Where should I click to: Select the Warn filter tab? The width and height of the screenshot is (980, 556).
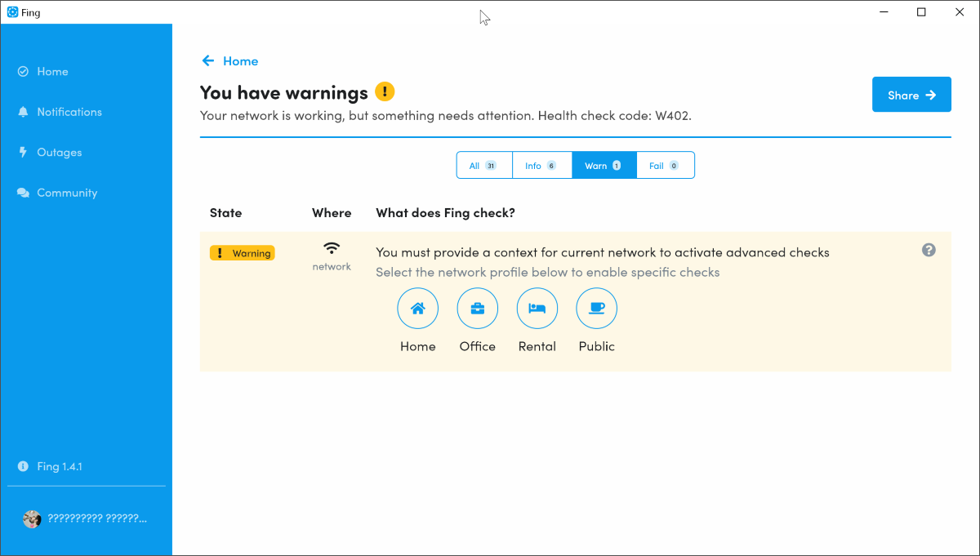point(604,165)
